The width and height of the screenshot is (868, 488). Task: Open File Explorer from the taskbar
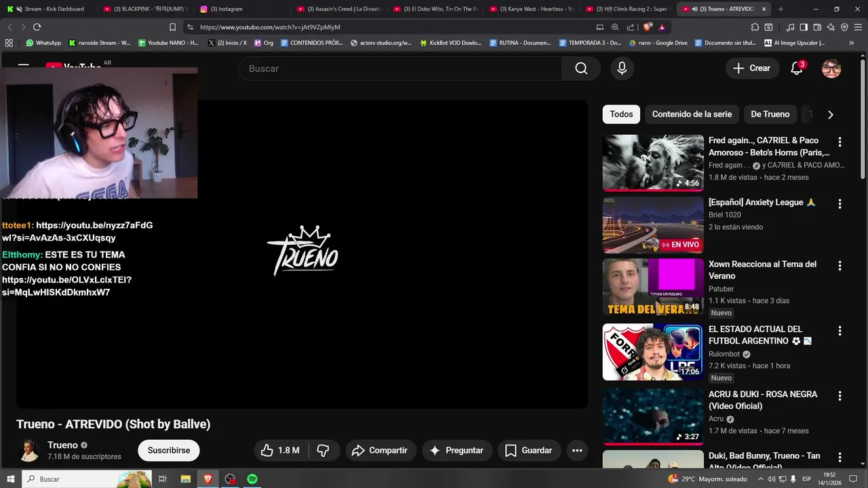pyautogui.click(x=186, y=479)
